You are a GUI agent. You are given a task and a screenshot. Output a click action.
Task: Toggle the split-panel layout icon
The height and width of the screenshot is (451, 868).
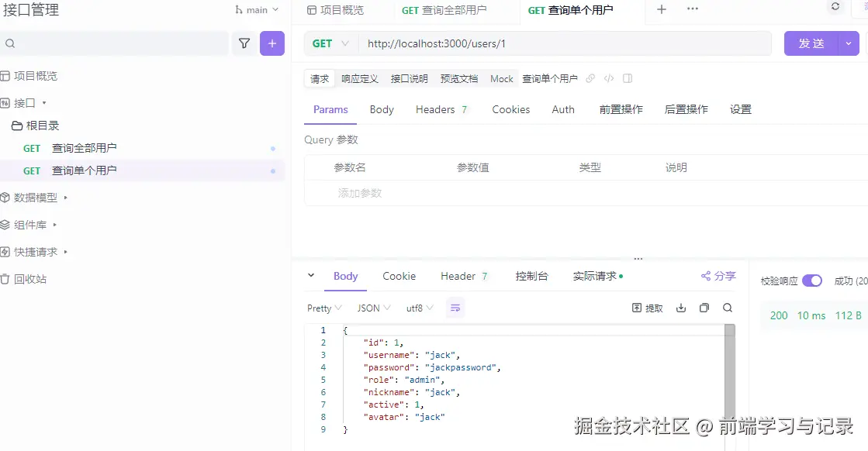click(628, 78)
